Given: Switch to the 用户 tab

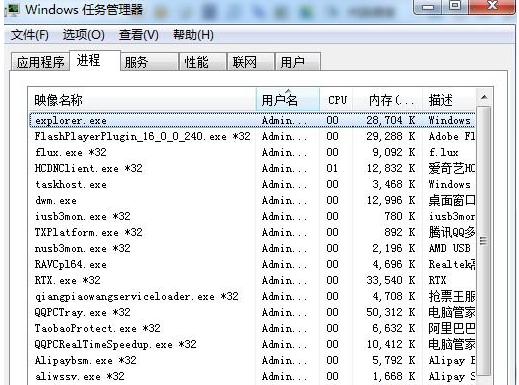Looking at the screenshot, I should (298, 62).
